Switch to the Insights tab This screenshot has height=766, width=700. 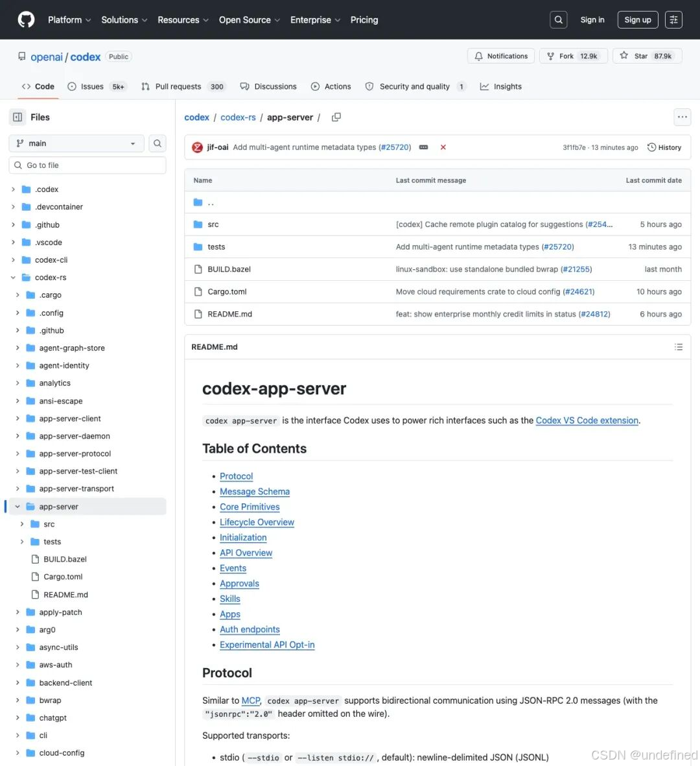[x=501, y=86]
